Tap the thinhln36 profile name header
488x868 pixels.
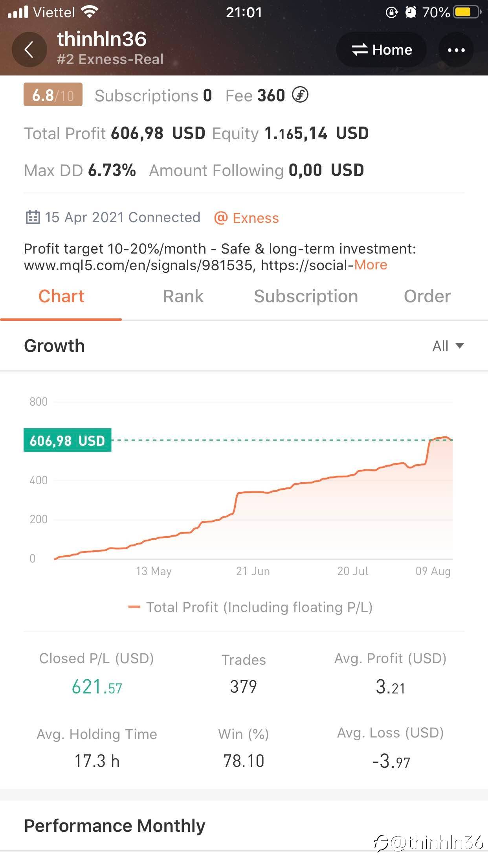(x=102, y=39)
